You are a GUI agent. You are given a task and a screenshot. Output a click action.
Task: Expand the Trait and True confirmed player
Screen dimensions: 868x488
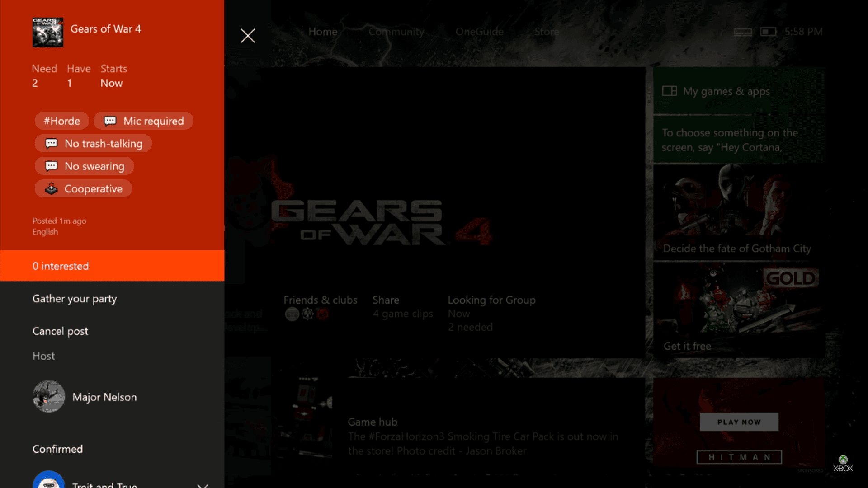(x=203, y=485)
